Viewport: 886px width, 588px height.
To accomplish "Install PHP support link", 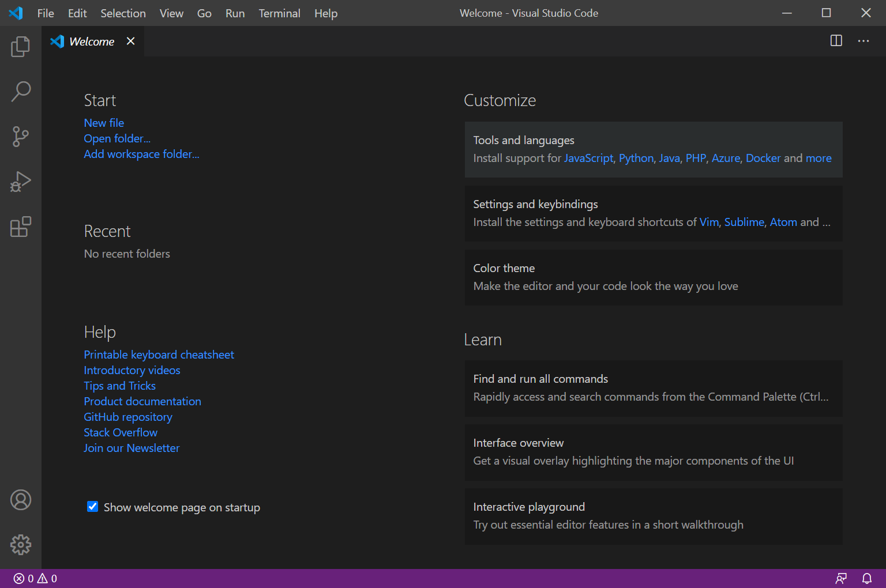I will 696,158.
